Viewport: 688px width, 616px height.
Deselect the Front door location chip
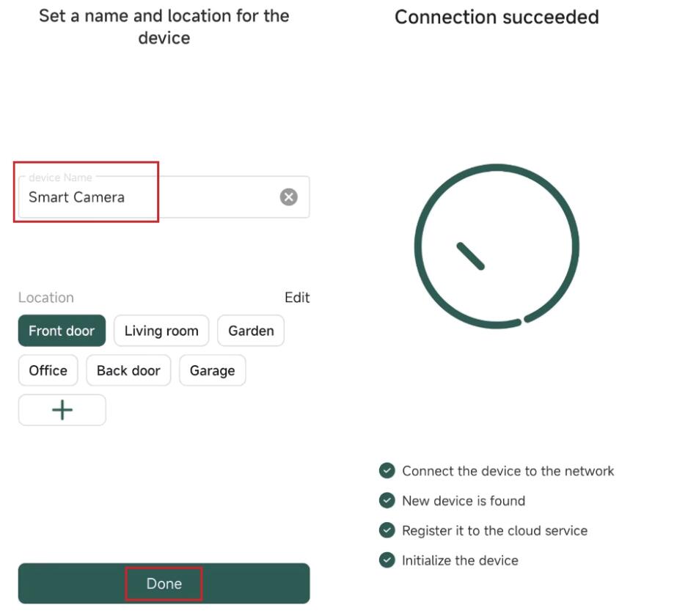(62, 331)
